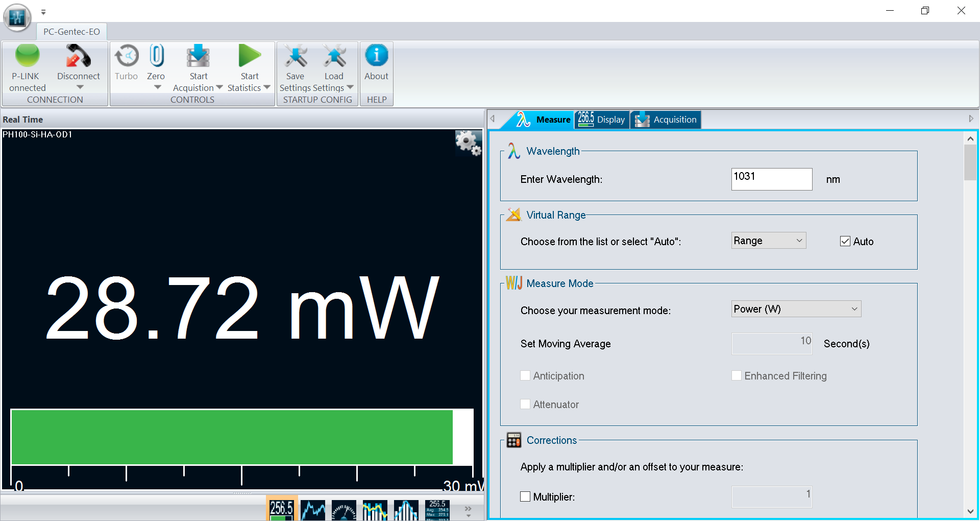The width and height of the screenshot is (980, 521).
Task: Uncheck the Auto range checkbox
Action: click(845, 242)
